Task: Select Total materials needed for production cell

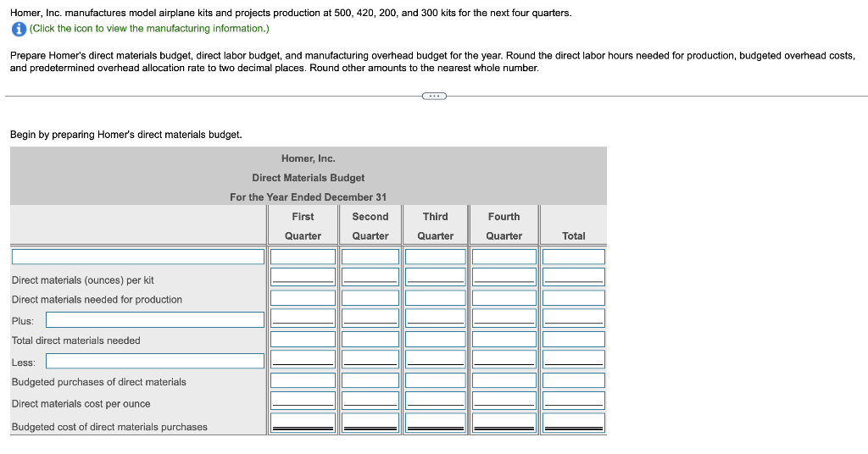Action: click(574, 298)
